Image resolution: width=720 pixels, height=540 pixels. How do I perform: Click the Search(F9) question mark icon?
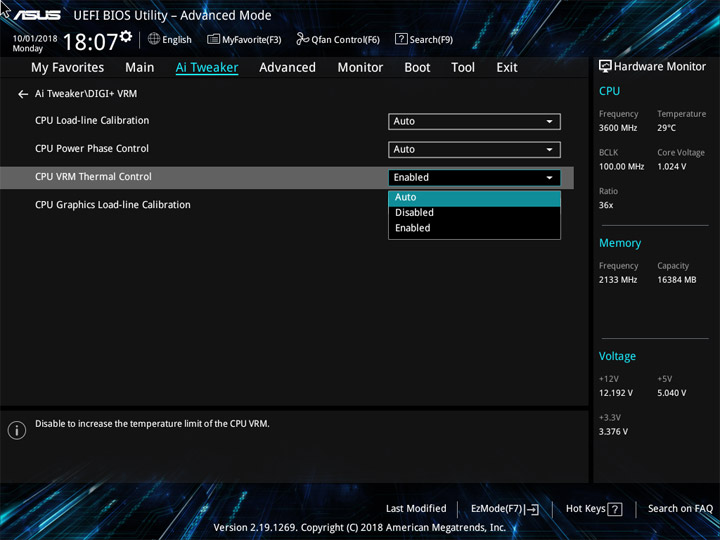point(401,39)
